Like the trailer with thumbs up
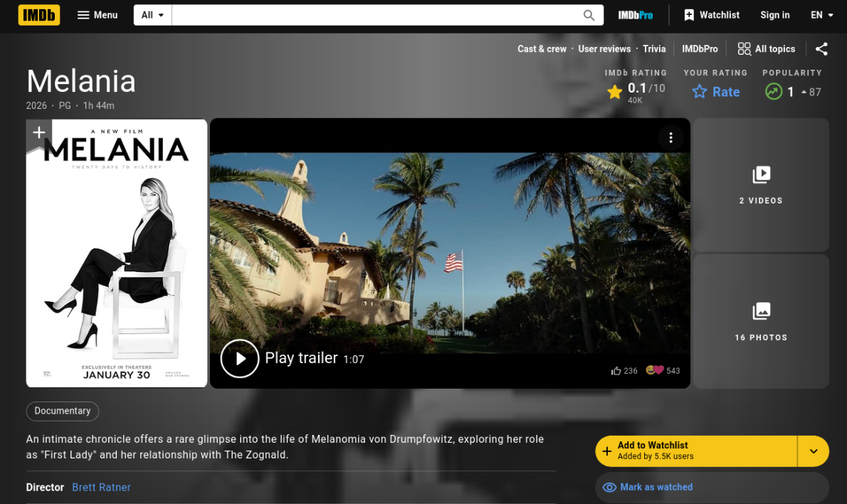 coord(624,371)
